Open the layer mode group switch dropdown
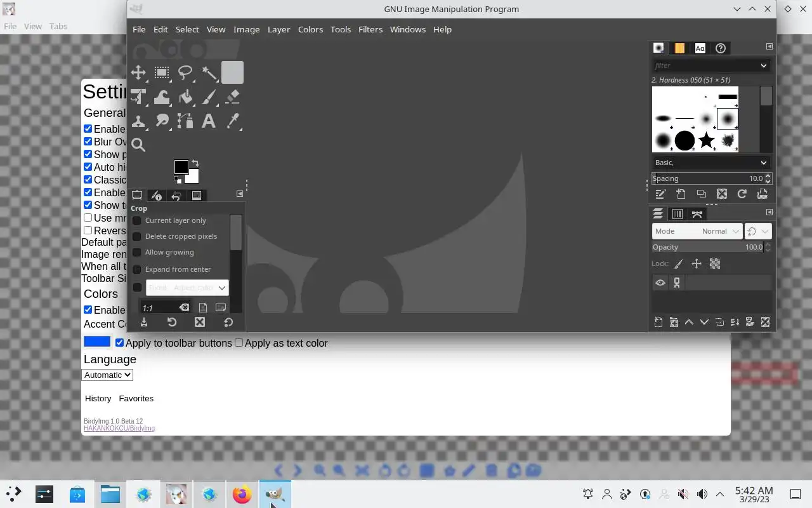 click(757, 231)
